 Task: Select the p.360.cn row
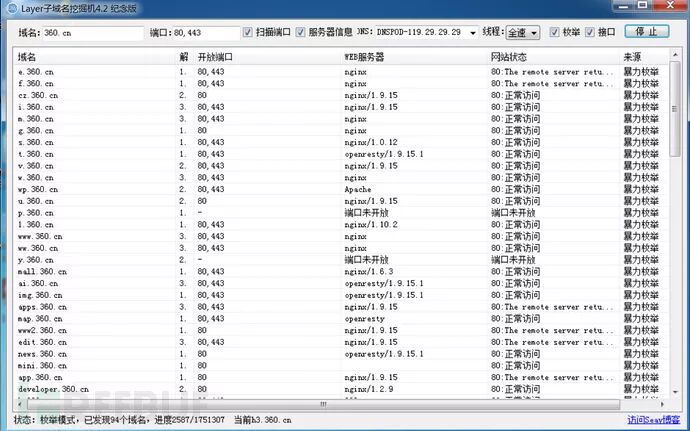point(341,213)
